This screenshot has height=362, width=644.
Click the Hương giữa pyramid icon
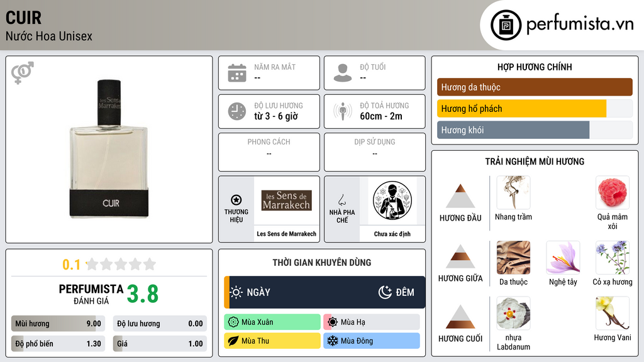point(460,256)
